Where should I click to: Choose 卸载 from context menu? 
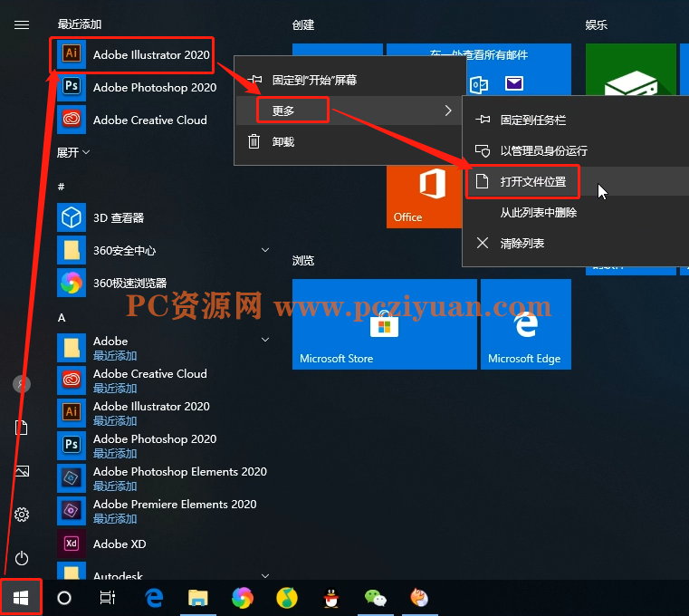349,141
